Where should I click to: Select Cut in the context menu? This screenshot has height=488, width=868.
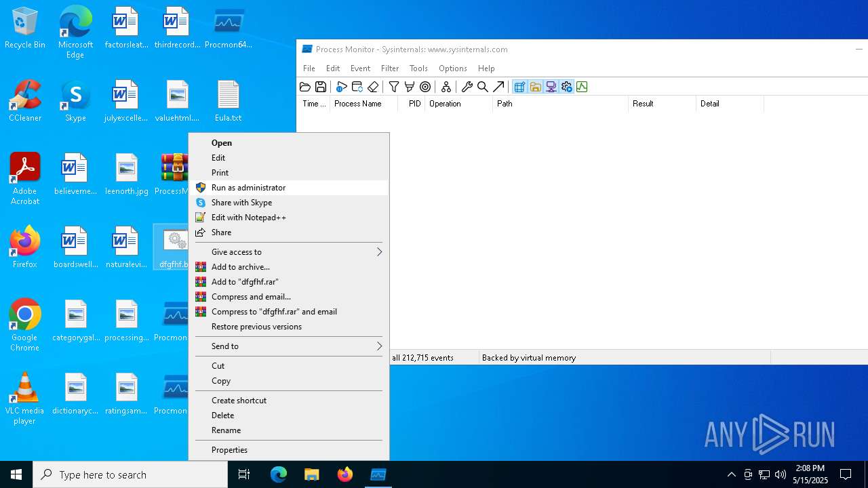pos(289,366)
